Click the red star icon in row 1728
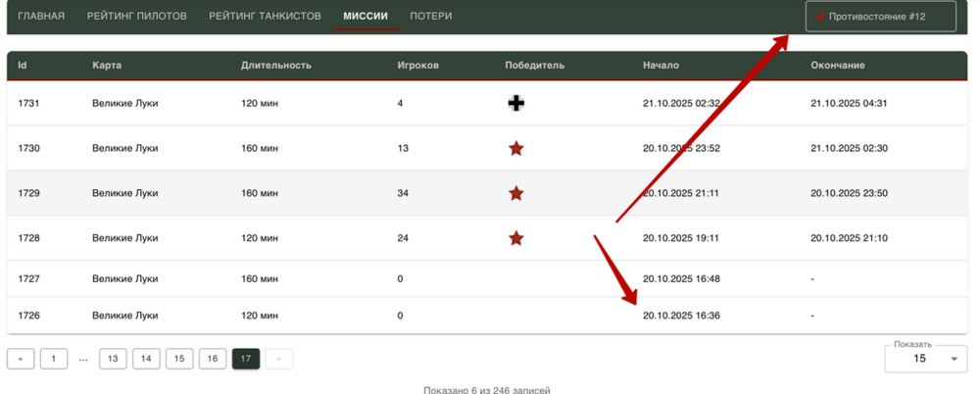This screenshot has height=394, width=980. click(515, 238)
